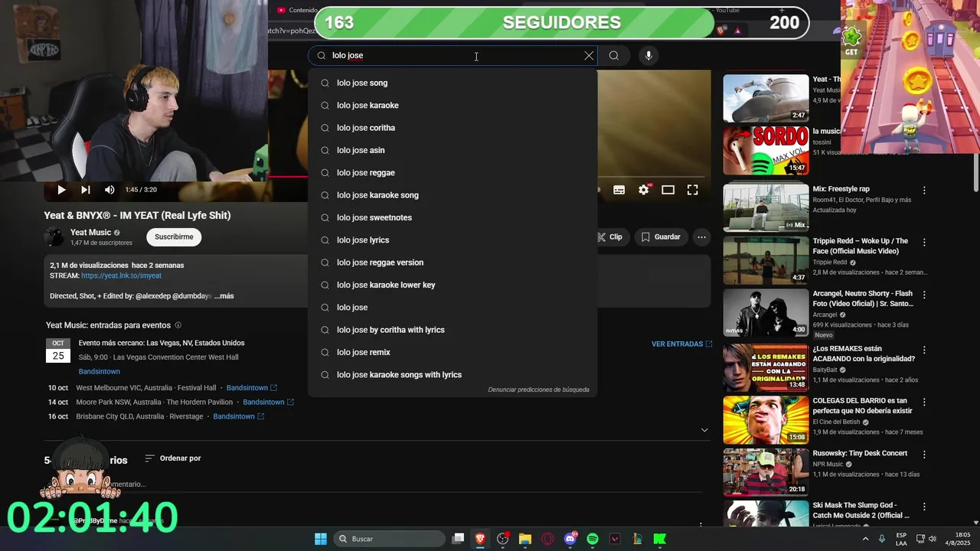Choose suggestion 'lolo jose by coritha with lyrics'
This screenshot has width=980, height=551.
[452, 330]
